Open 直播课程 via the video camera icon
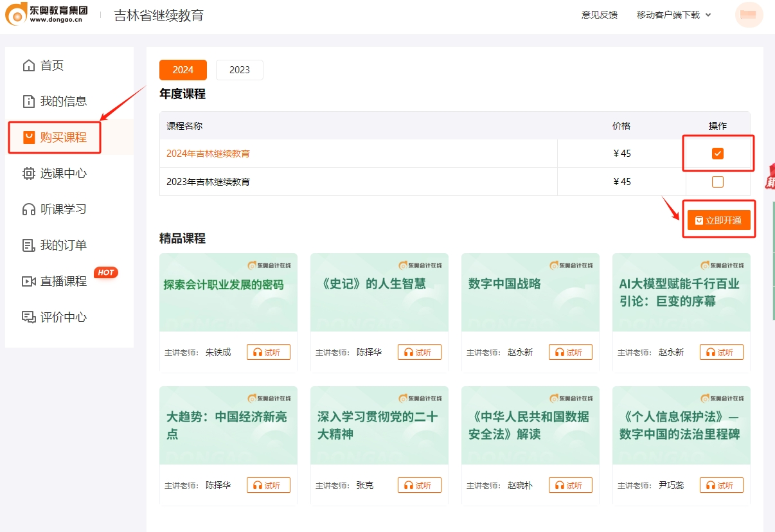This screenshot has width=775, height=532. pos(30,281)
